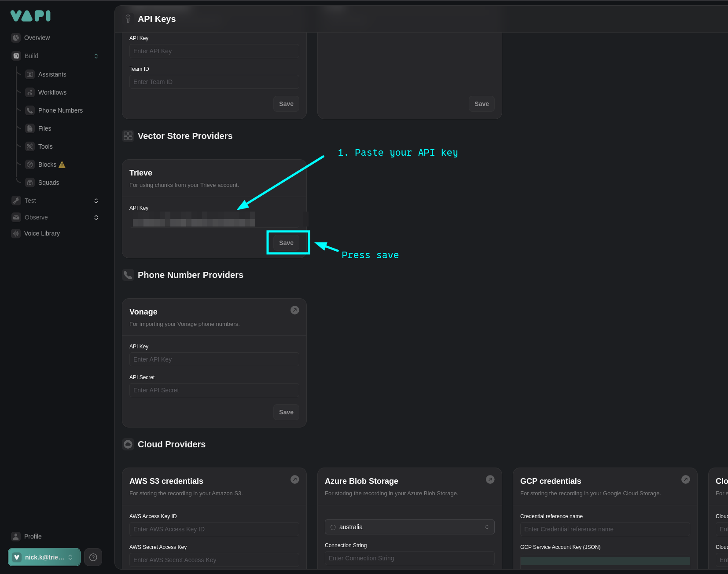728x574 pixels.
Task: Focus the AWS Secret Access Key field
Action: [x=214, y=560]
